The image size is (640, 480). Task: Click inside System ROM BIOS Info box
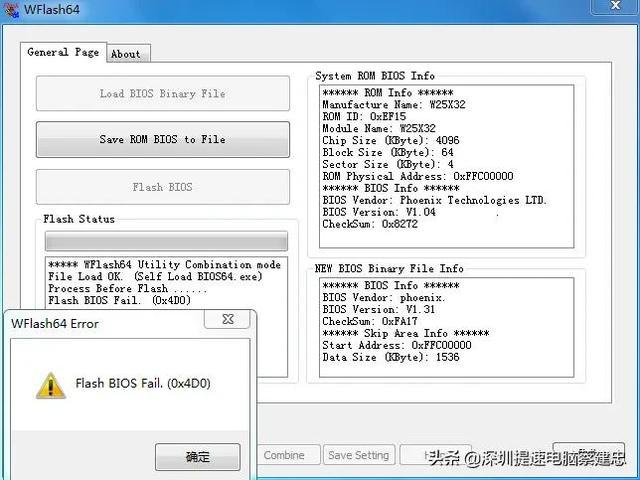point(447,166)
